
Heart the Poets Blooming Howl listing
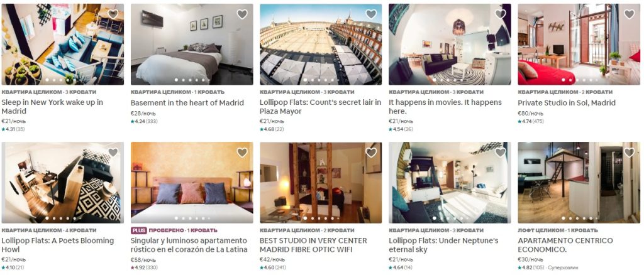click(x=113, y=153)
